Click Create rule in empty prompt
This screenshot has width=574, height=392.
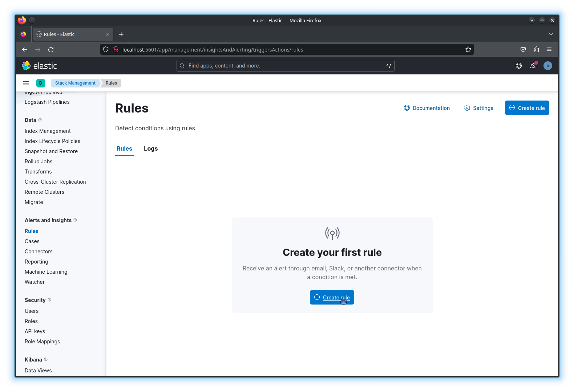(x=332, y=297)
